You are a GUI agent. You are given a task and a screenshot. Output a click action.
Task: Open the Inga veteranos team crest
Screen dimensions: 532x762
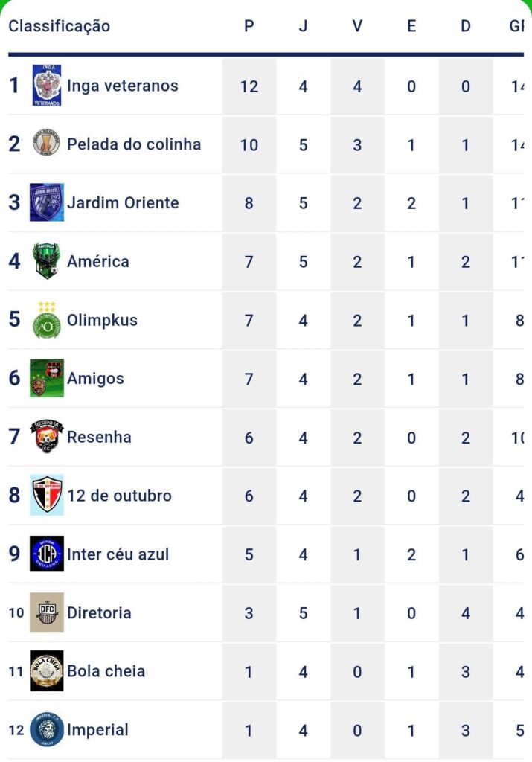pos(47,86)
